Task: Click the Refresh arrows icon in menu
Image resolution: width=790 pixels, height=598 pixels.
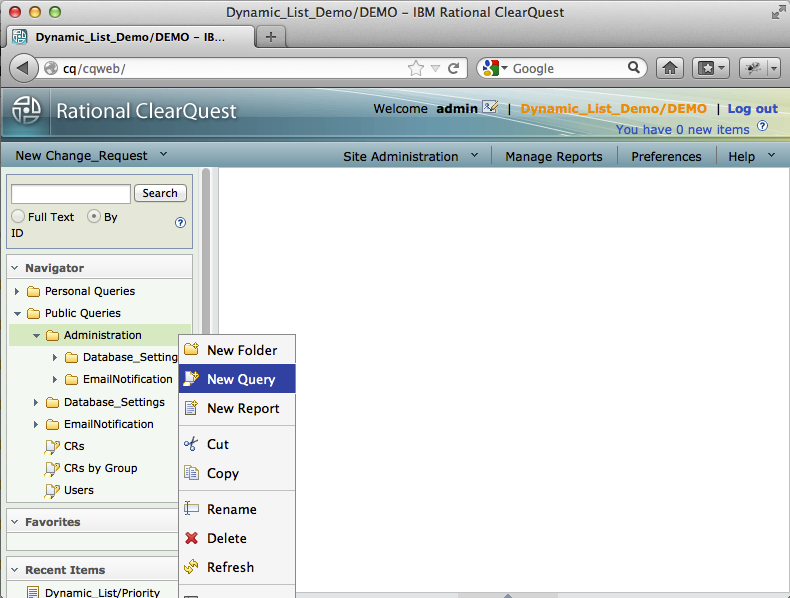Action: [x=191, y=567]
